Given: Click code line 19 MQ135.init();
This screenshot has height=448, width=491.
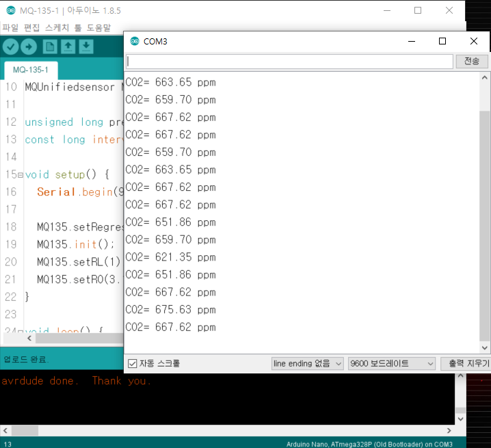Looking at the screenshot, I should pos(76,244).
